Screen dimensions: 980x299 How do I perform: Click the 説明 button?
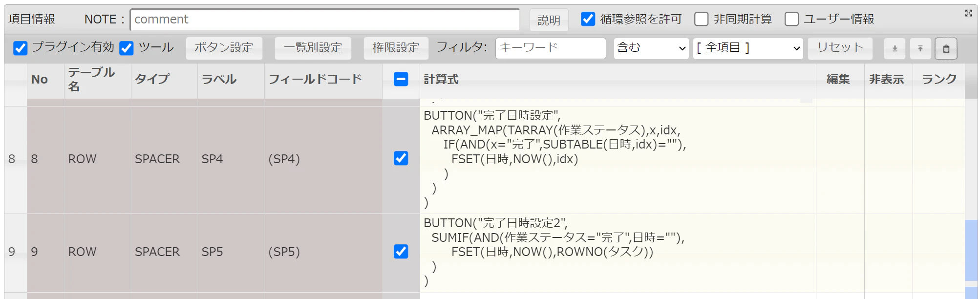549,20
